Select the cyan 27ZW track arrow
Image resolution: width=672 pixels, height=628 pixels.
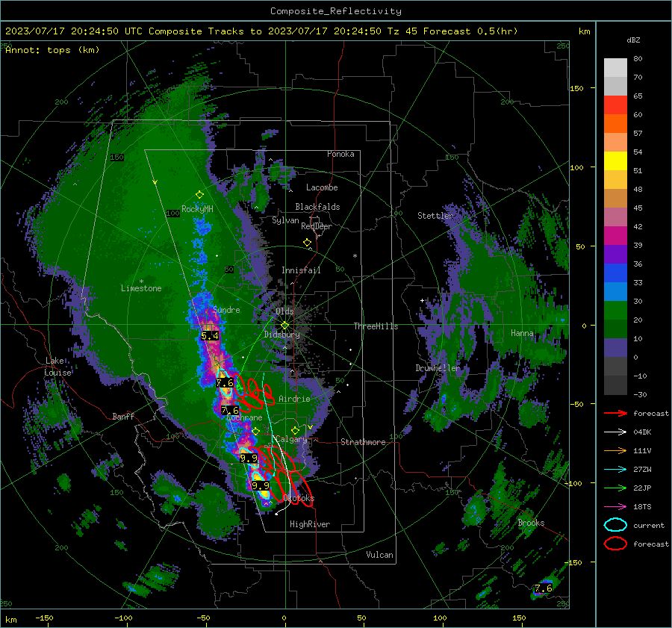(615, 469)
